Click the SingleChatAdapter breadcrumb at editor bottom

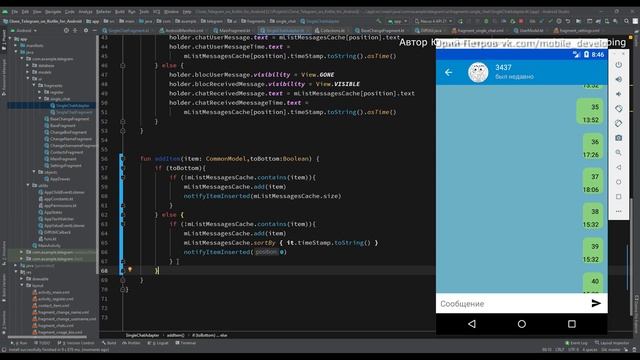142,335
